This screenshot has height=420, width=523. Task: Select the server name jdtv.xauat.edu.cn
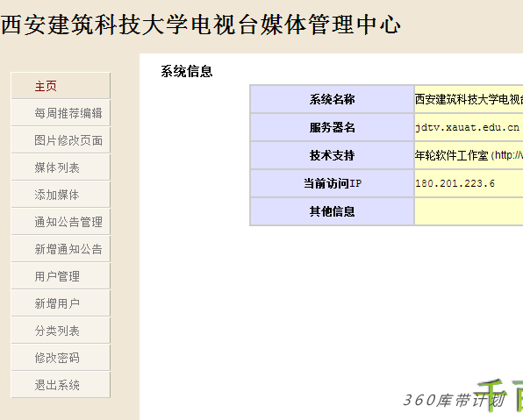[x=467, y=128]
